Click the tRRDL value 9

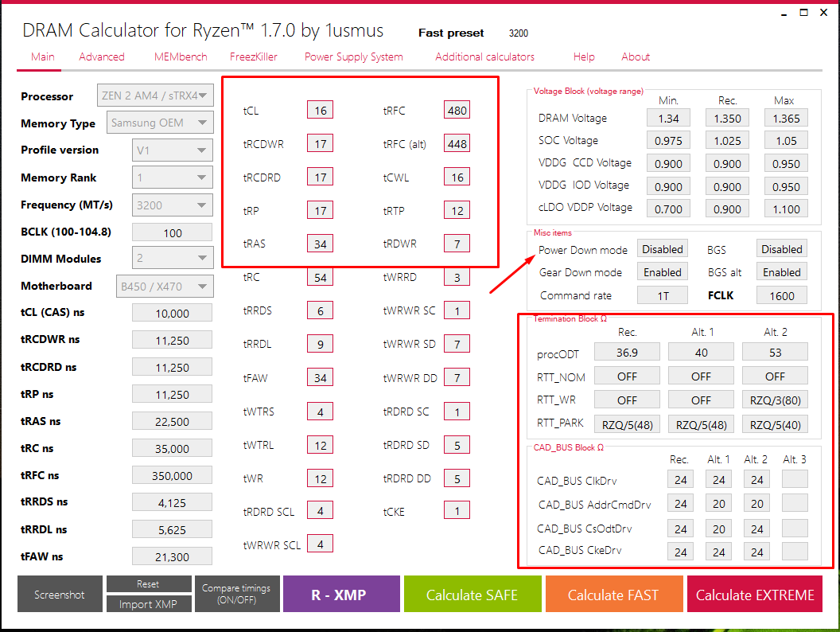point(321,344)
